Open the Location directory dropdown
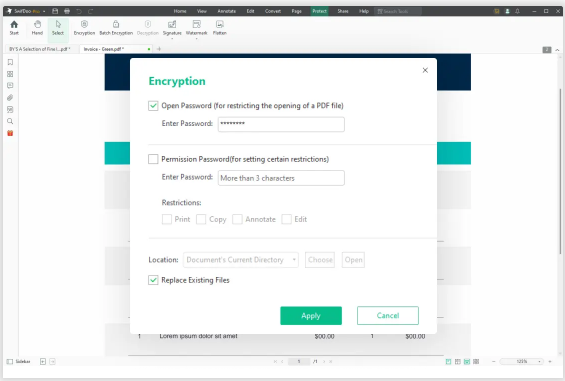The height and width of the screenshot is (381, 565). coord(241,260)
